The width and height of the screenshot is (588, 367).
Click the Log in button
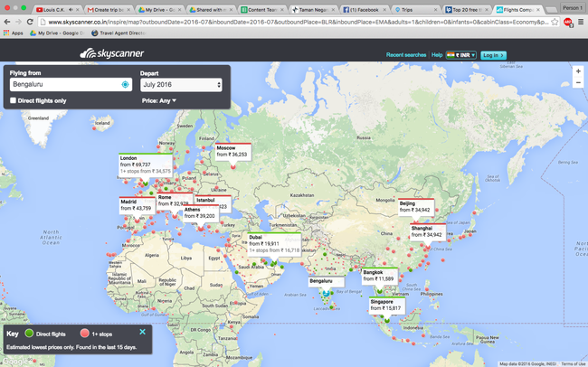(493, 55)
